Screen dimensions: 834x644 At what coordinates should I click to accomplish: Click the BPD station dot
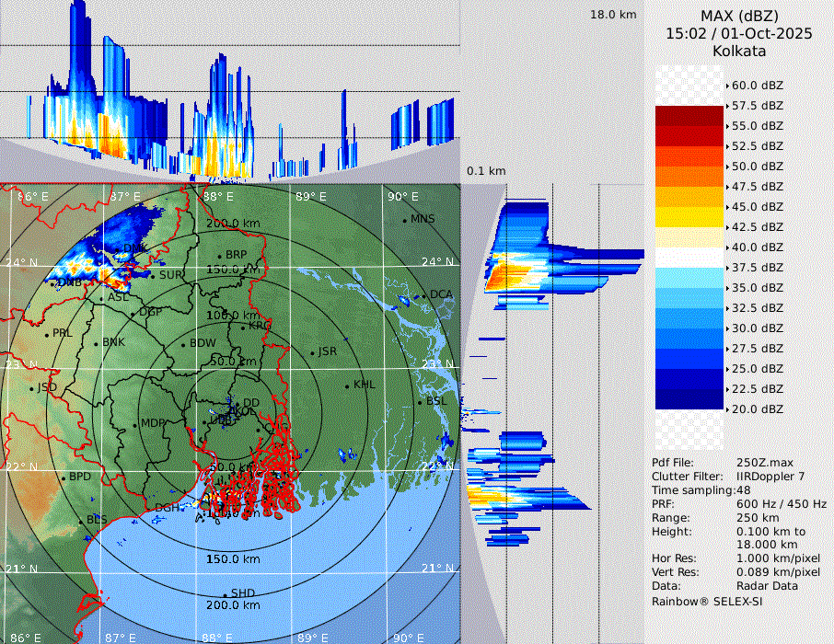(x=64, y=477)
